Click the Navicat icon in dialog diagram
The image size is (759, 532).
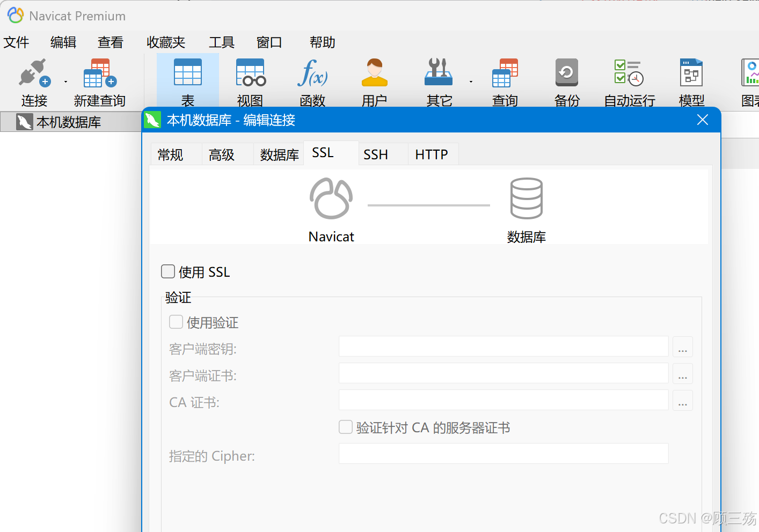click(x=331, y=198)
